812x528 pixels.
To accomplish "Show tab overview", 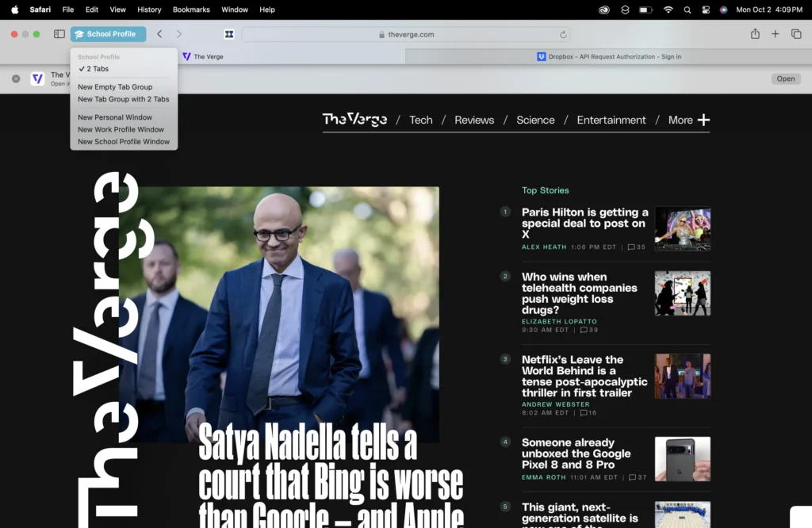I will 796,34.
